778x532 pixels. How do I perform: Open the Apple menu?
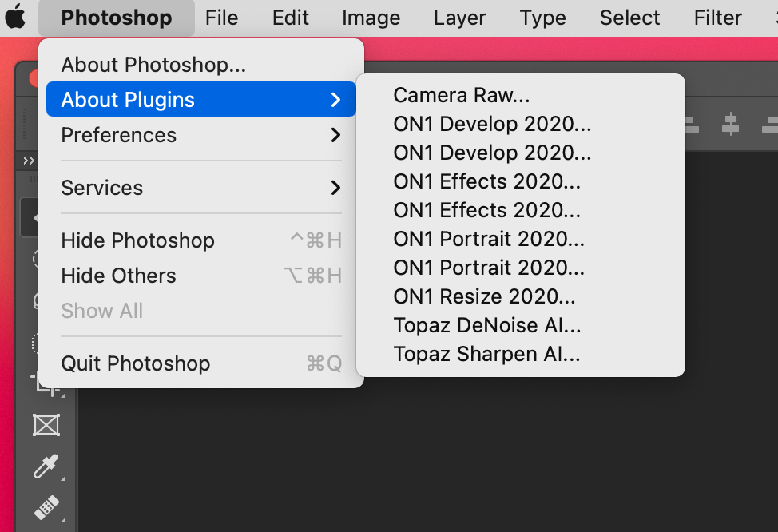coord(15,18)
